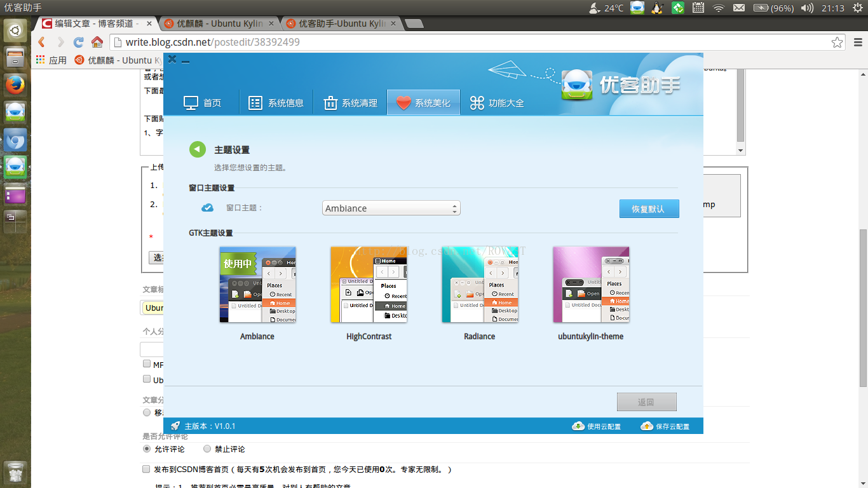This screenshot has width=868, height=488.
Task: Click the version text 主版本：V1.0.1
Action: (x=210, y=426)
